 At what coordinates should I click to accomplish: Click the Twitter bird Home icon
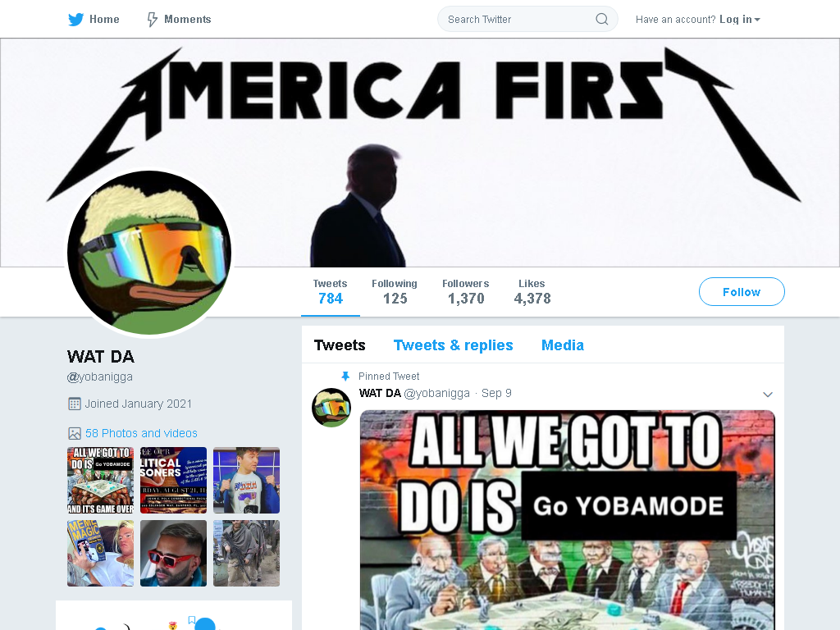(x=75, y=20)
